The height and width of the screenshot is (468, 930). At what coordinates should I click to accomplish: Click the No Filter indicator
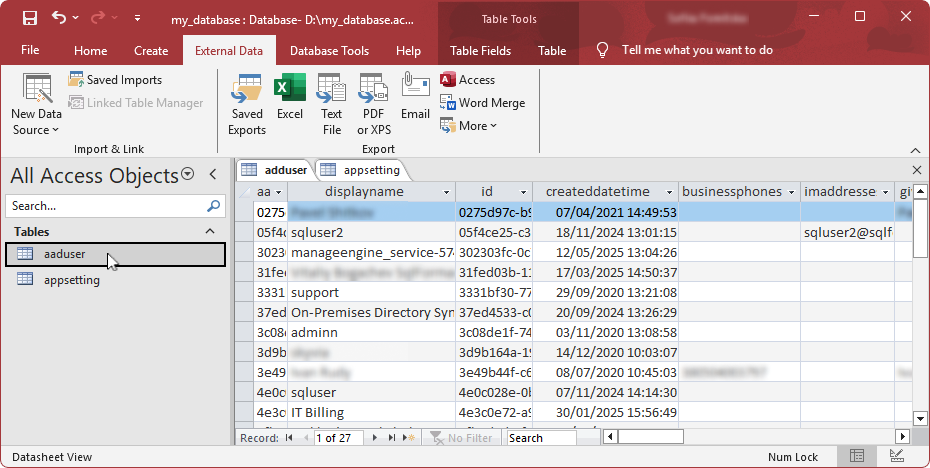pos(462,438)
